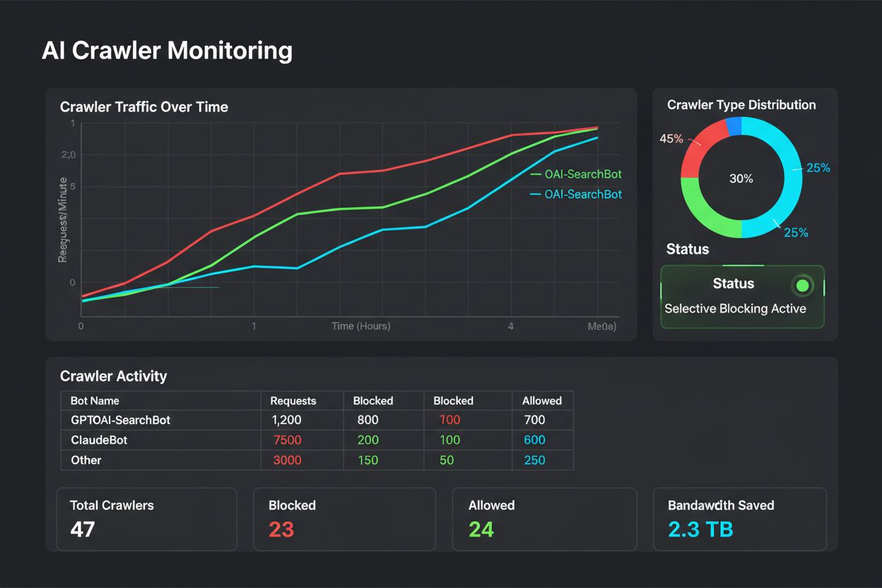Click the Selective Blocking Active status text
882x588 pixels.
click(735, 308)
